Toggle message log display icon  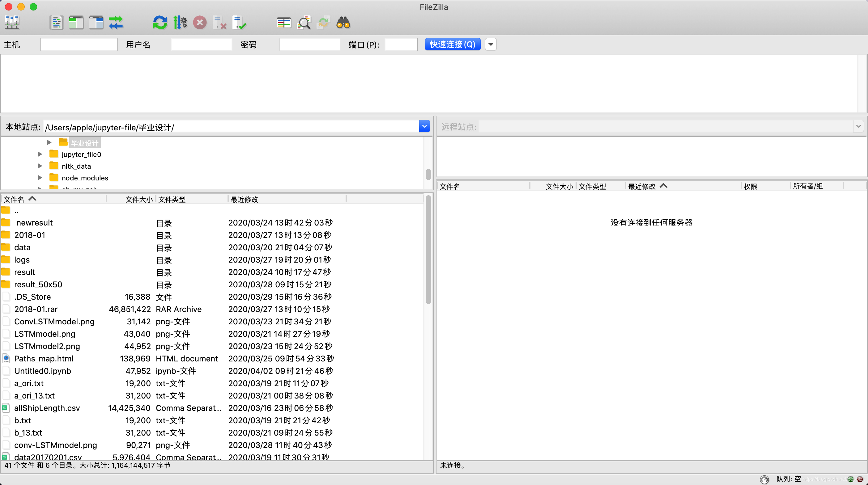tap(56, 23)
